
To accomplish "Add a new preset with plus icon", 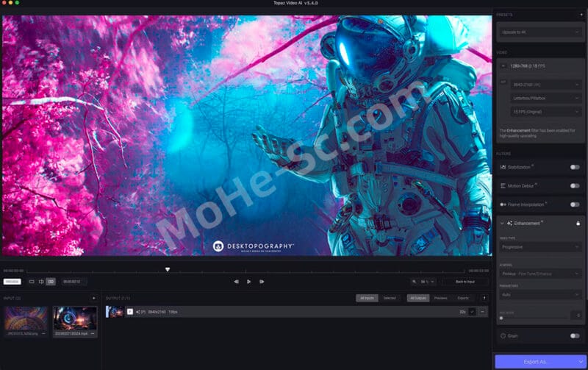I will [581, 15].
